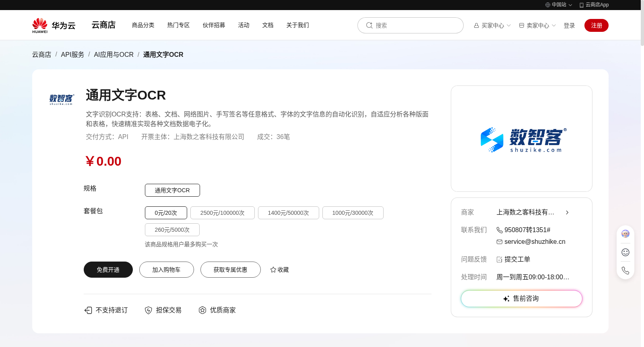Click the 担保交易 shield icon
The width and height of the screenshot is (644, 347).
tap(149, 310)
